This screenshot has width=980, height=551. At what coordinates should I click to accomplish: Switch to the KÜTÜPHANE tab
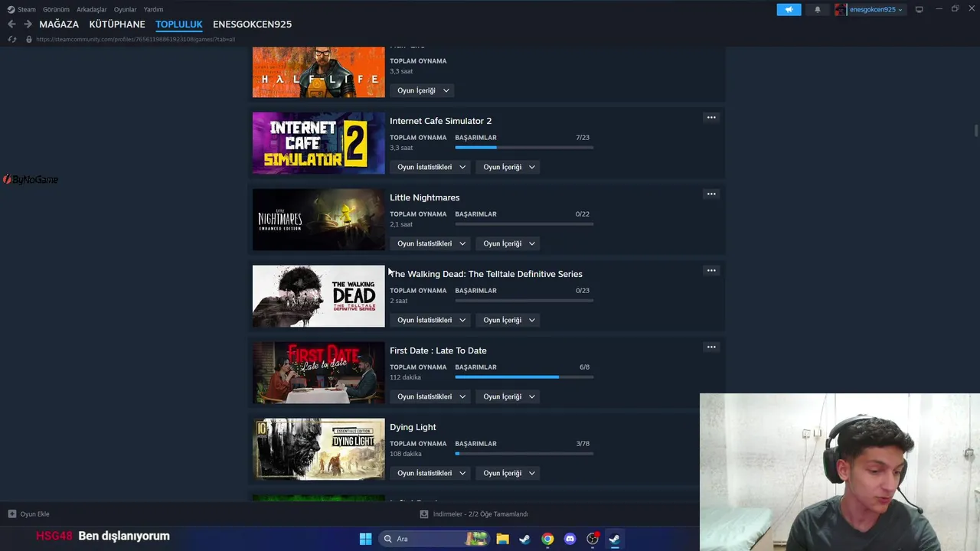(117, 24)
